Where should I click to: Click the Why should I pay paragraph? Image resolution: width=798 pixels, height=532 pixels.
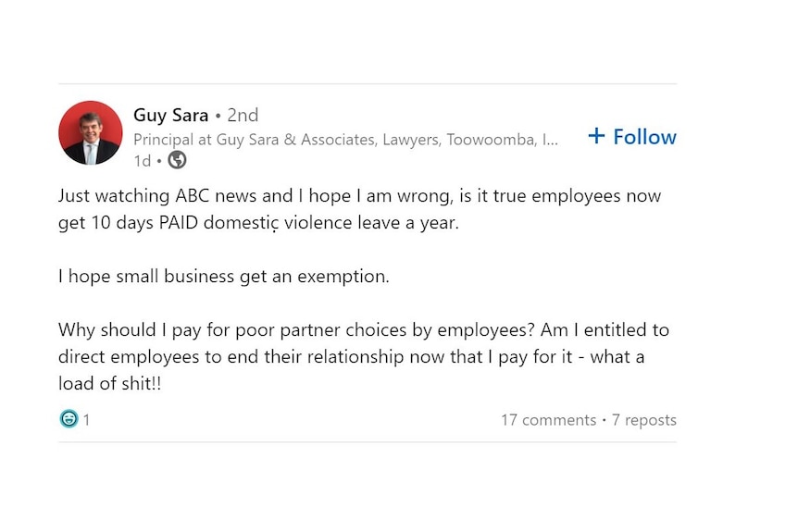click(364, 356)
